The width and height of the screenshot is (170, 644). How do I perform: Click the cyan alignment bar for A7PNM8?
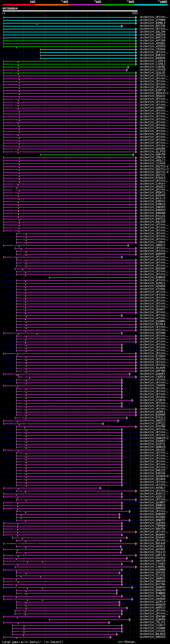pos(70,20)
